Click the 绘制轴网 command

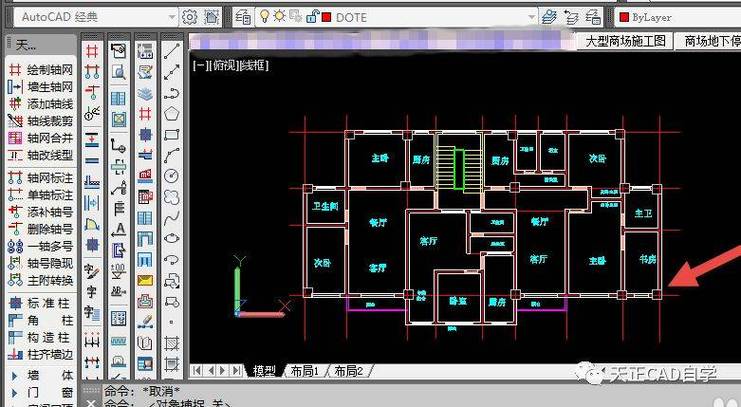click(x=41, y=70)
